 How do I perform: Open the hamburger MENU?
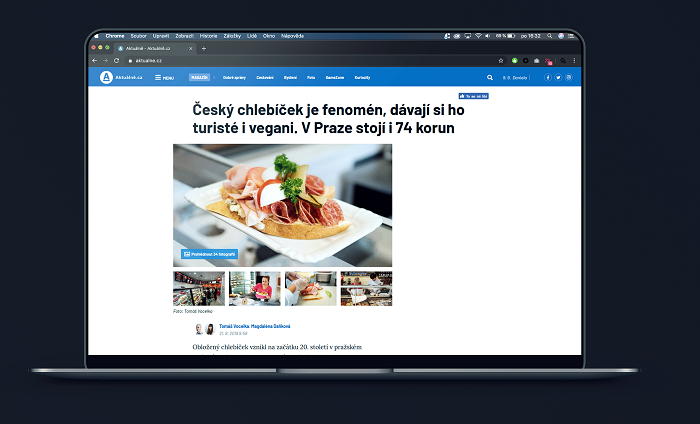tap(164, 77)
